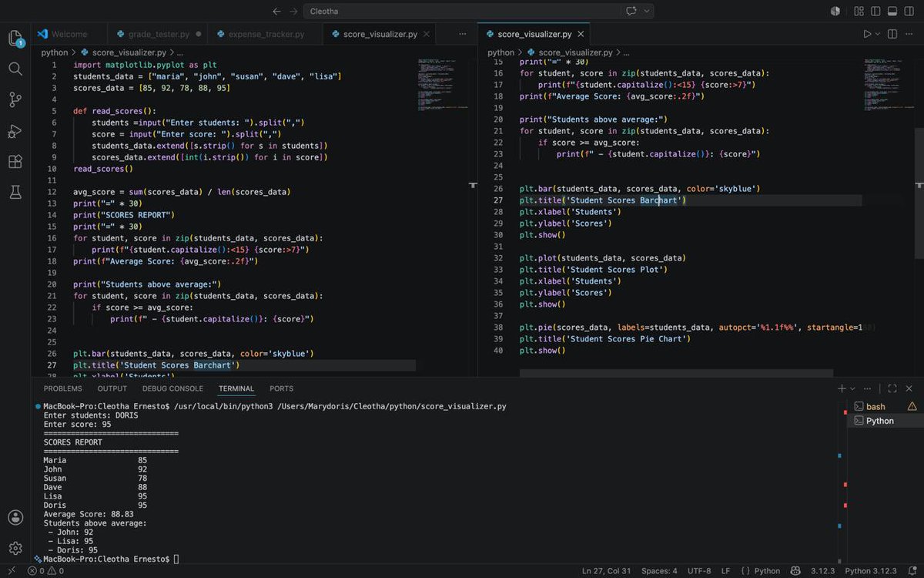924x578 pixels.
Task: Click line number 38 in right editor
Action: (x=498, y=328)
